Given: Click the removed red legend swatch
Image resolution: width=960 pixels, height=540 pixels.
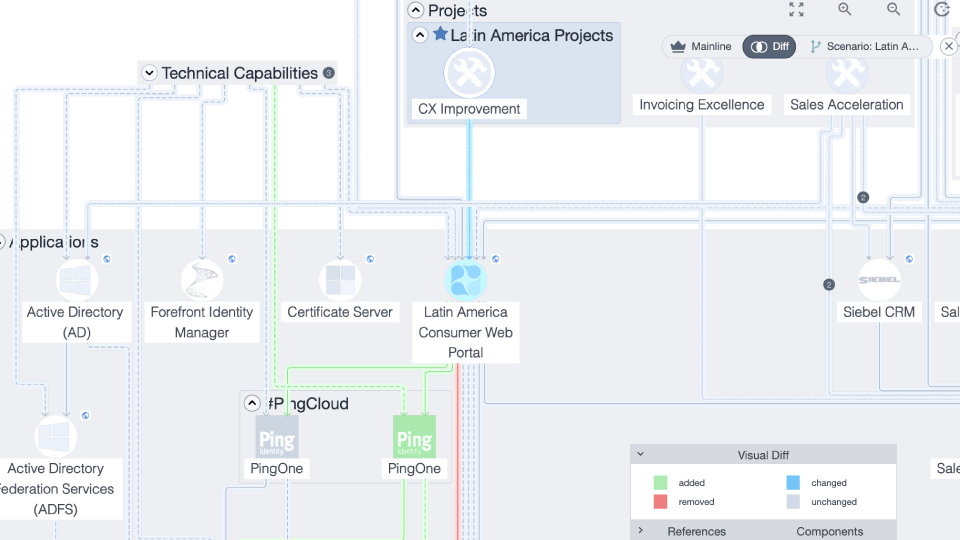Looking at the screenshot, I should 660,501.
